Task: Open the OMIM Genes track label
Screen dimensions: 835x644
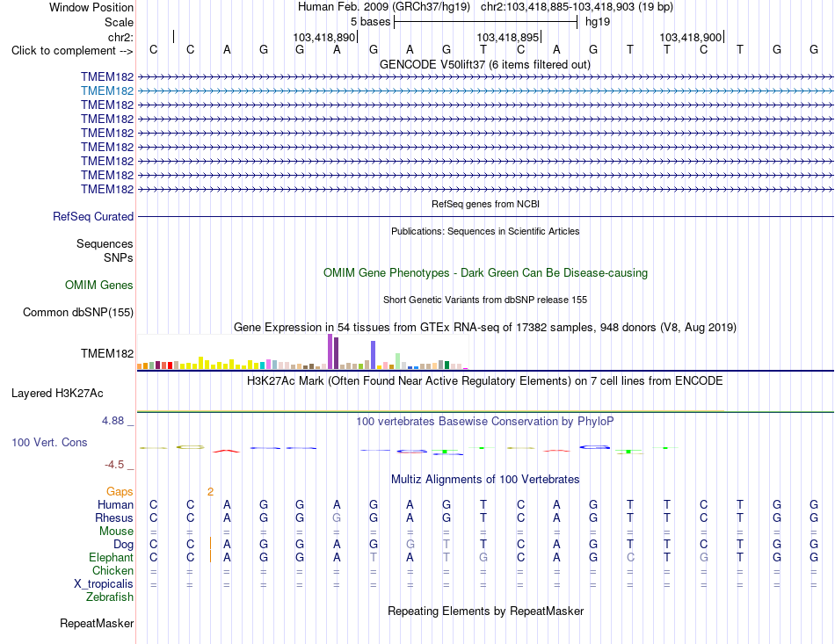Action: click(x=99, y=285)
